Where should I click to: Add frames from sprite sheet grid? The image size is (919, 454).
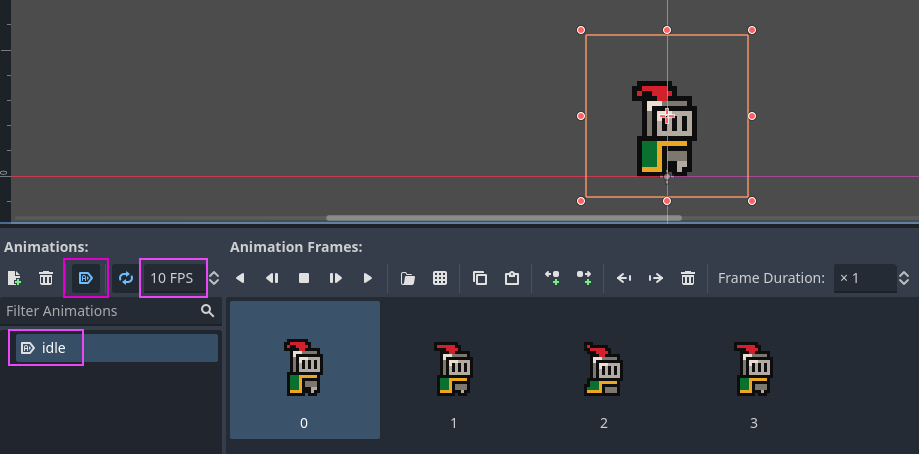tap(440, 278)
